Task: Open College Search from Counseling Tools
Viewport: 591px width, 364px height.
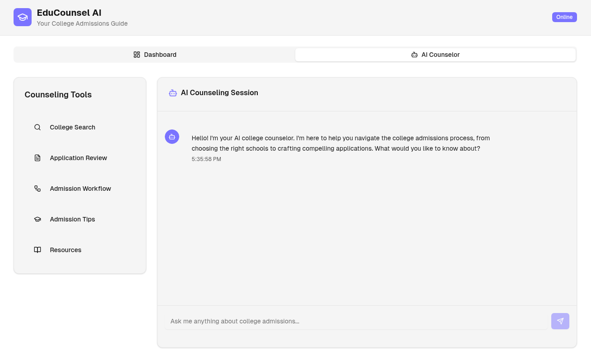Action: (72, 127)
